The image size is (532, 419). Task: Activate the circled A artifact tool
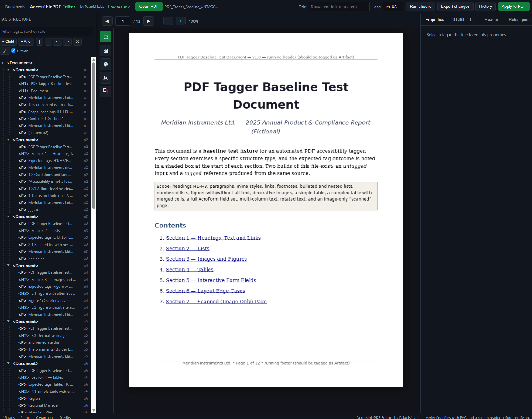pyautogui.click(x=106, y=64)
